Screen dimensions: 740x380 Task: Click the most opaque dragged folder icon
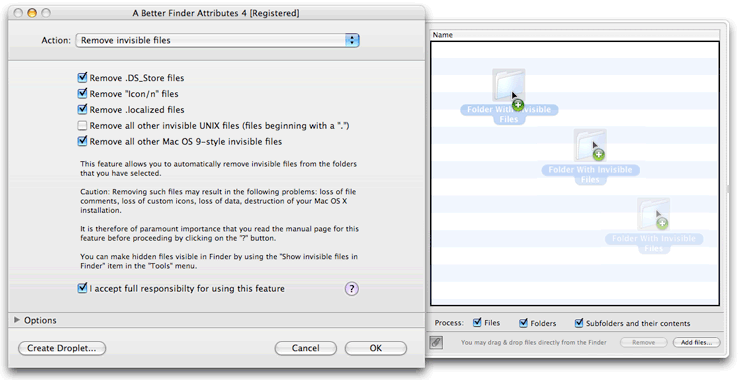[x=508, y=85]
